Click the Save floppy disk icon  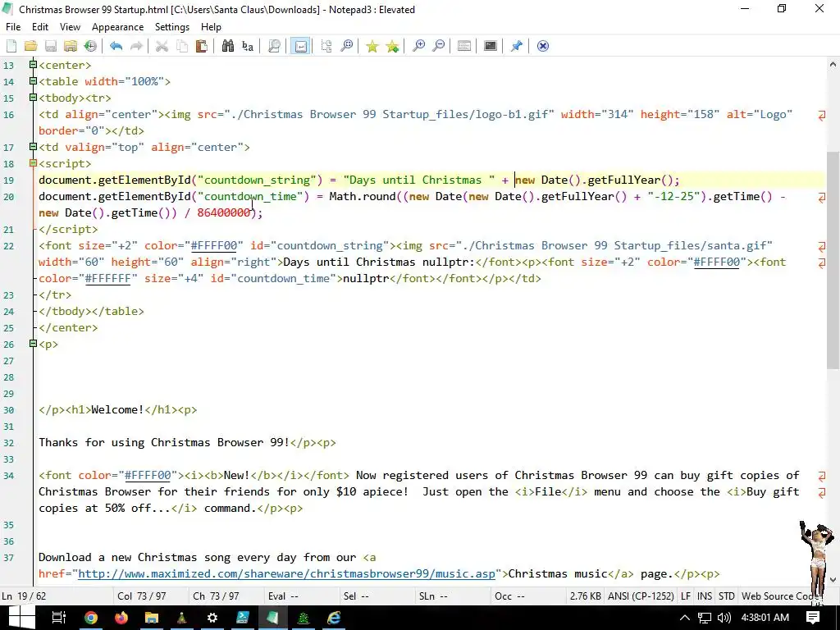coord(50,46)
